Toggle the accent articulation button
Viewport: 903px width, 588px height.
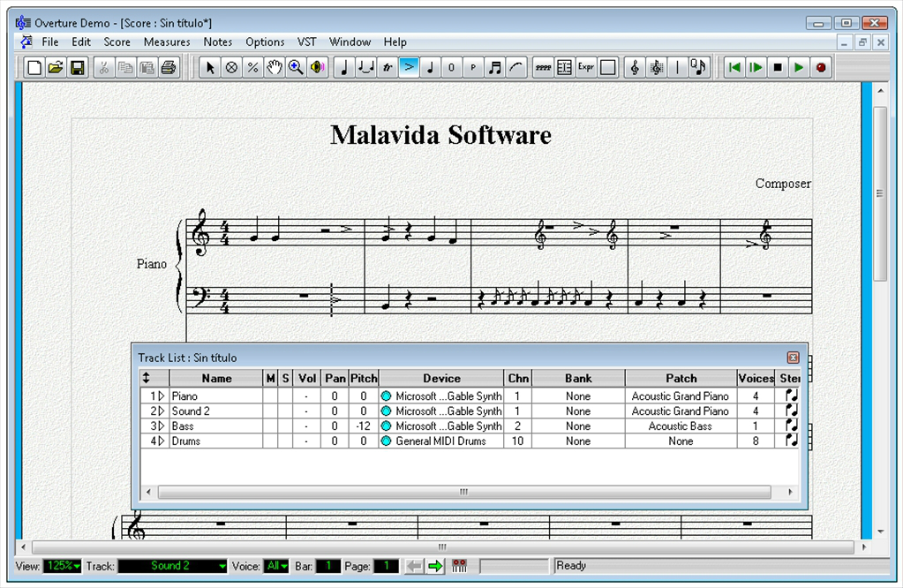tap(409, 67)
